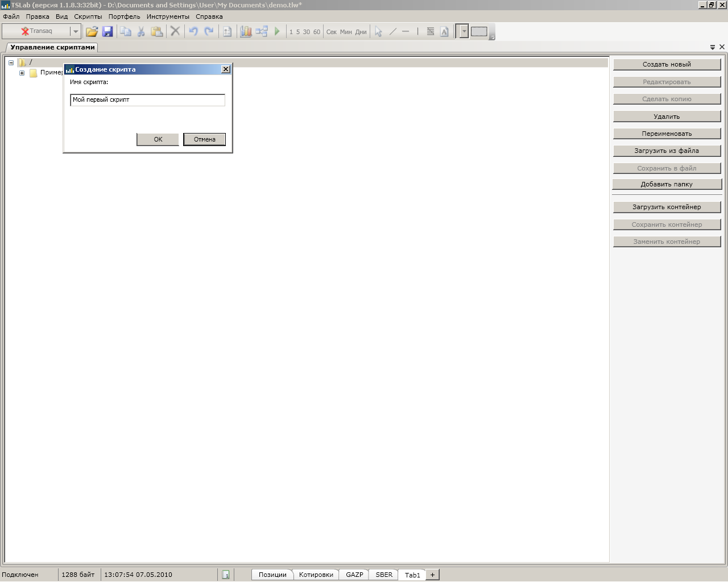Click the undo arrow icon

193,31
